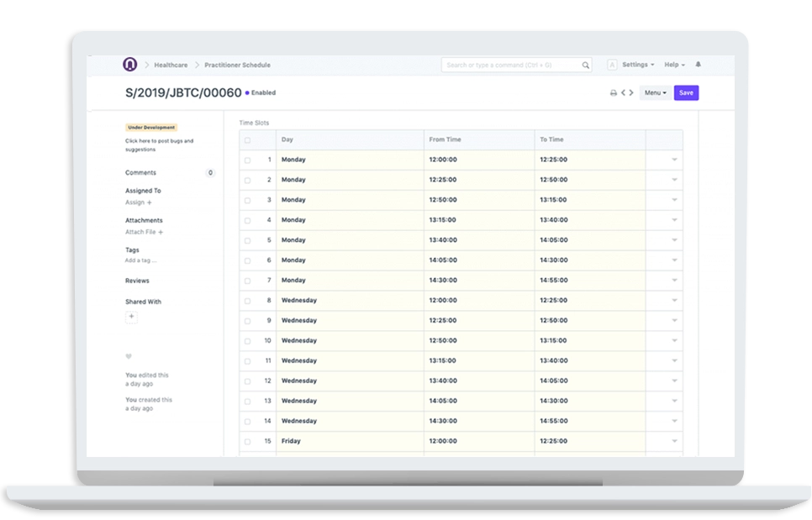The width and height of the screenshot is (812, 520).
Task: Navigate to Healthcare breadcrumb
Action: [x=171, y=65]
